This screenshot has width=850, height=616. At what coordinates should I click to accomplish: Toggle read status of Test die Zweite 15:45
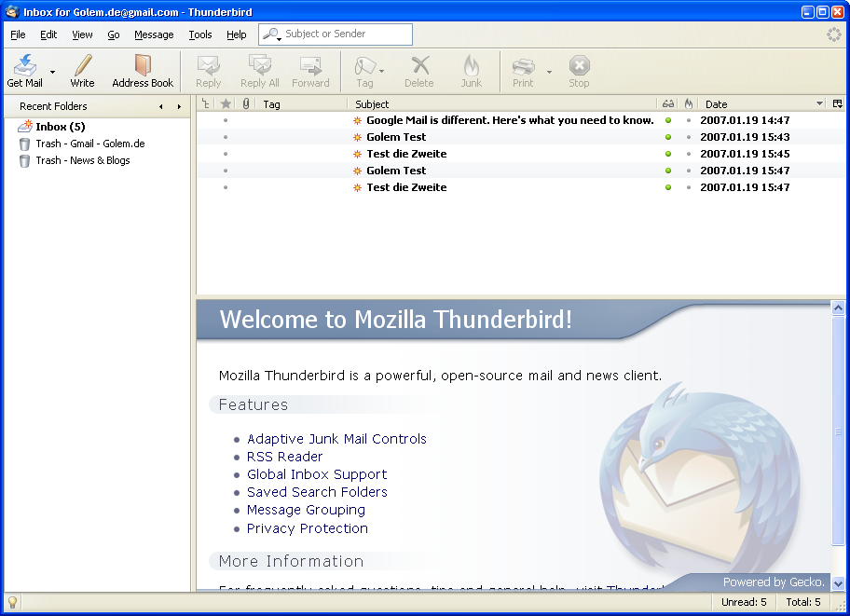pyautogui.click(x=668, y=154)
